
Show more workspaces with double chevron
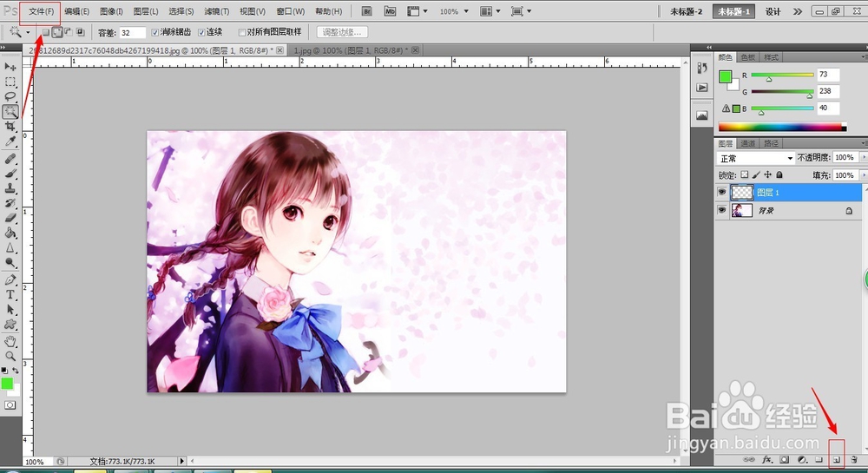(798, 11)
